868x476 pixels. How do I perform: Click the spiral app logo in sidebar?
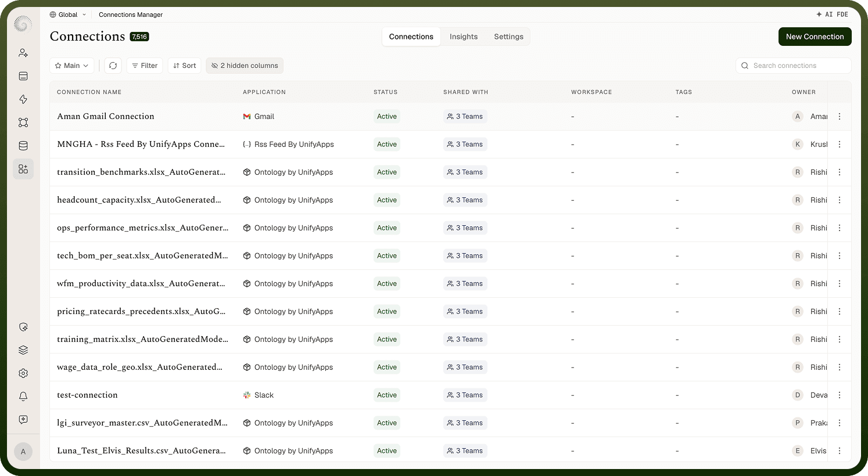[x=23, y=24]
